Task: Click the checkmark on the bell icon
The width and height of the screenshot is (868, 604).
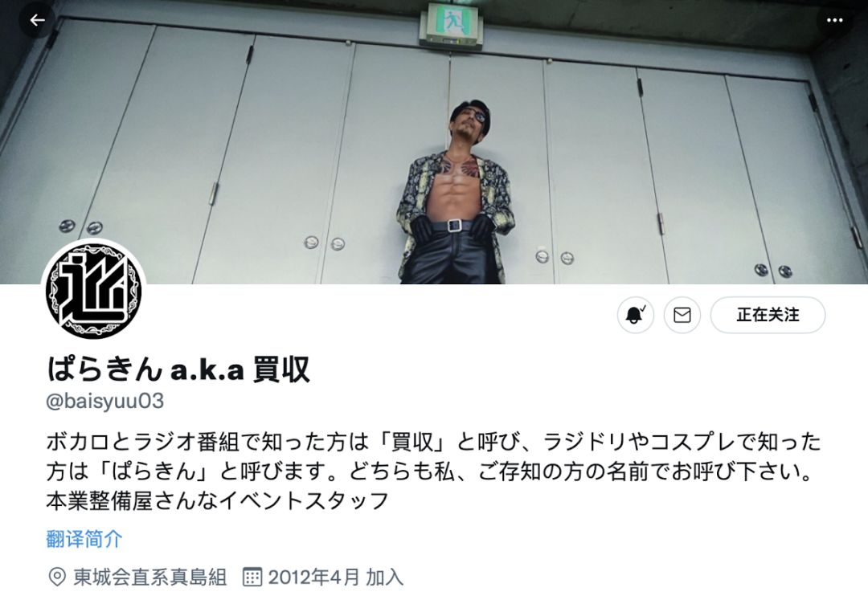Action: pyautogui.click(x=643, y=308)
